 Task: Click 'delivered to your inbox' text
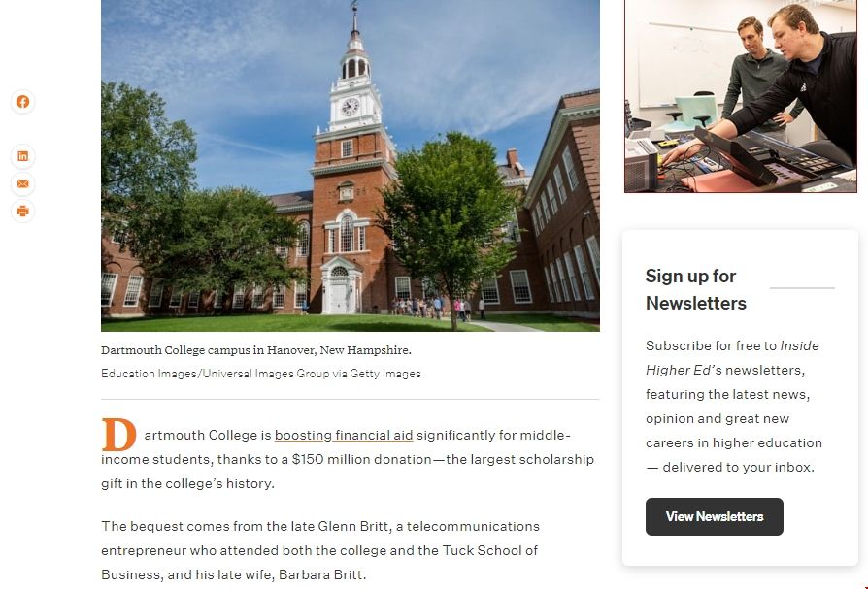pyautogui.click(x=738, y=468)
